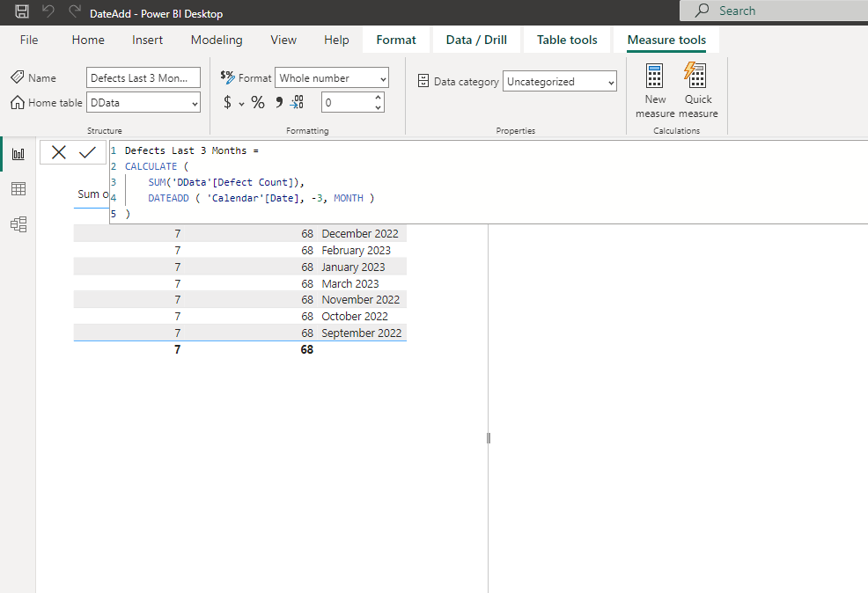Screen dimensions: 868x593
Task: Open the Data / Drill tab
Action: click(x=476, y=40)
